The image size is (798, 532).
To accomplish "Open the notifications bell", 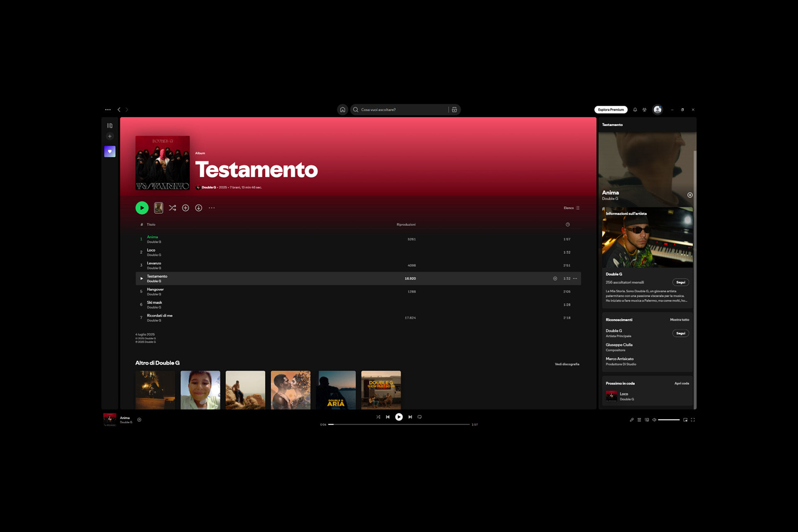I will point(635,110).
